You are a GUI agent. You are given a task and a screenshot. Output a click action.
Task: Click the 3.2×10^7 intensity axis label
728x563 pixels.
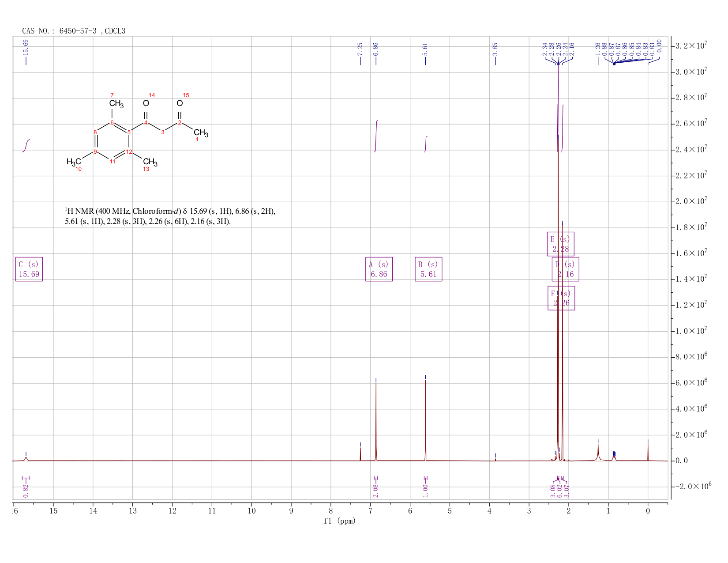coord(691,45)
